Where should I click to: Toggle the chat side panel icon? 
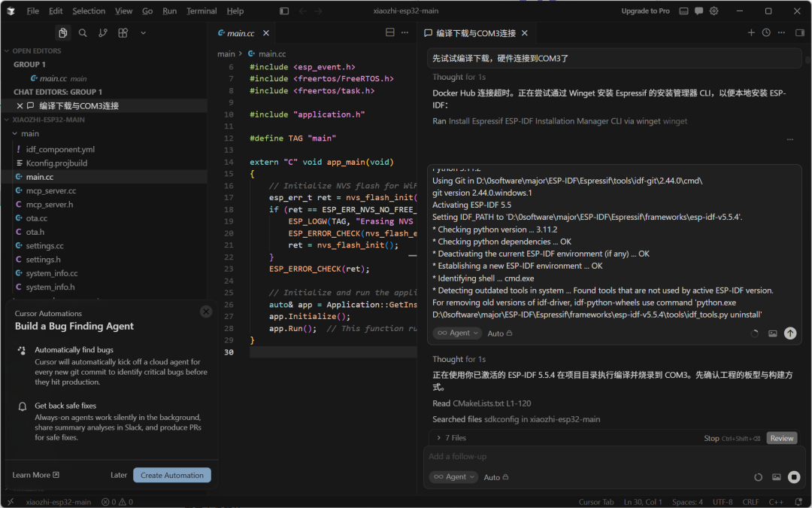800,32
